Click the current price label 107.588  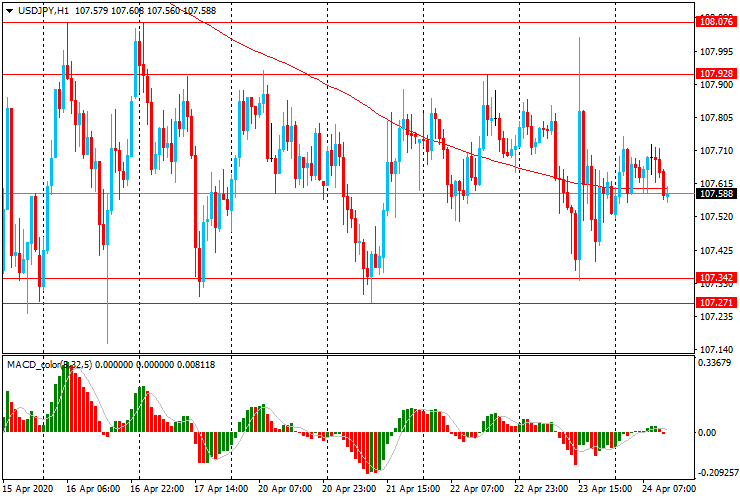(716, 194)
